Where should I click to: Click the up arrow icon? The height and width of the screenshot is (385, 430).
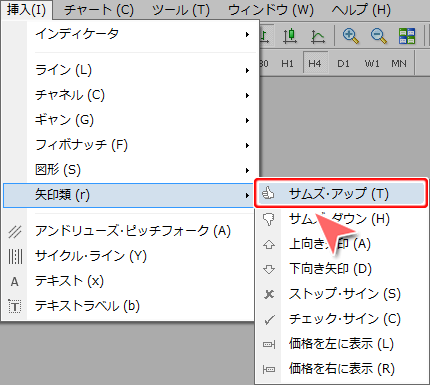tap(269, 244)
